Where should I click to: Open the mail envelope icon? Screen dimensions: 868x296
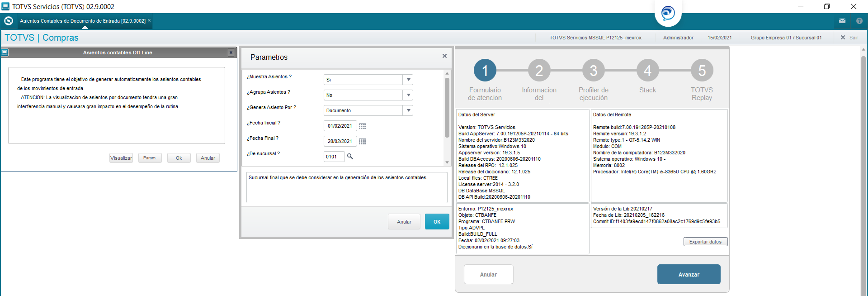tap(842, 21)
